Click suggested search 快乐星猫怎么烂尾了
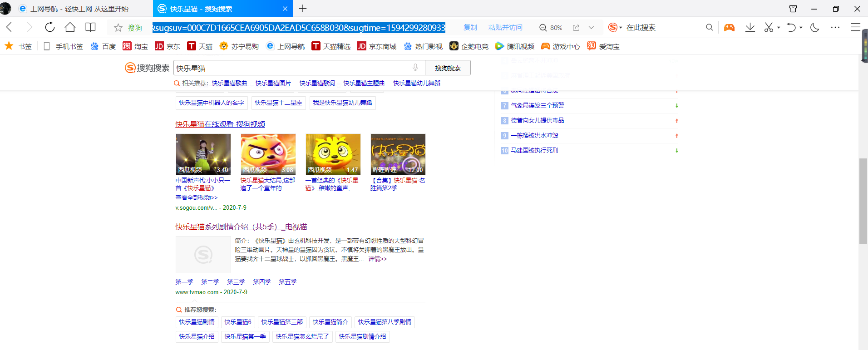 [x=302, y=336]
